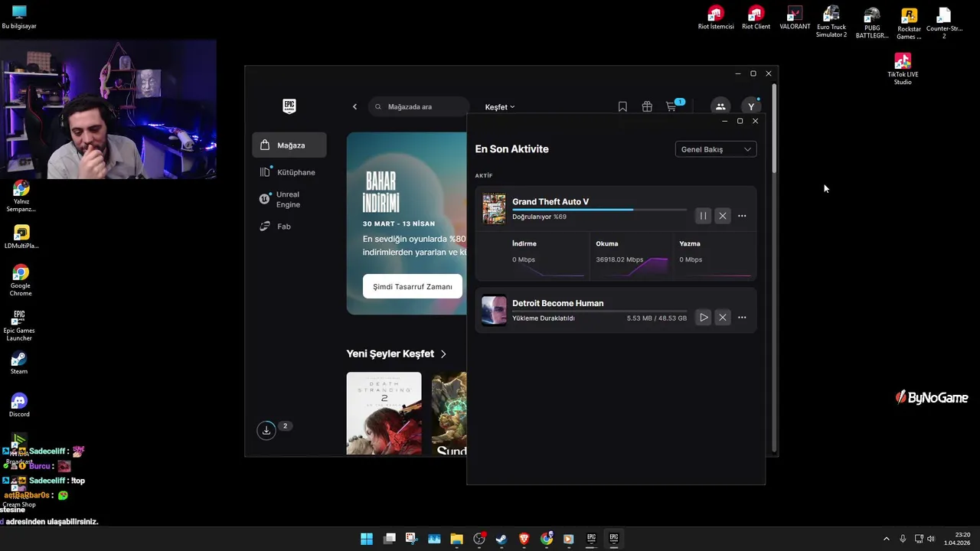
Task: Select Mağaza in the sidebar
Action: pyautogui.click(x=289, y=145)
